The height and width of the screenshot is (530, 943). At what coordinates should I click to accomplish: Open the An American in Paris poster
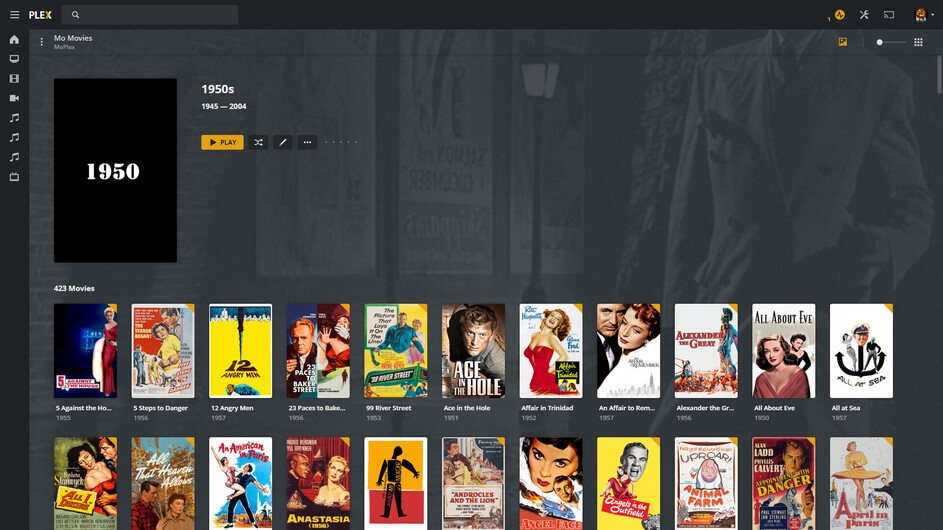click(x=241, y=484)
